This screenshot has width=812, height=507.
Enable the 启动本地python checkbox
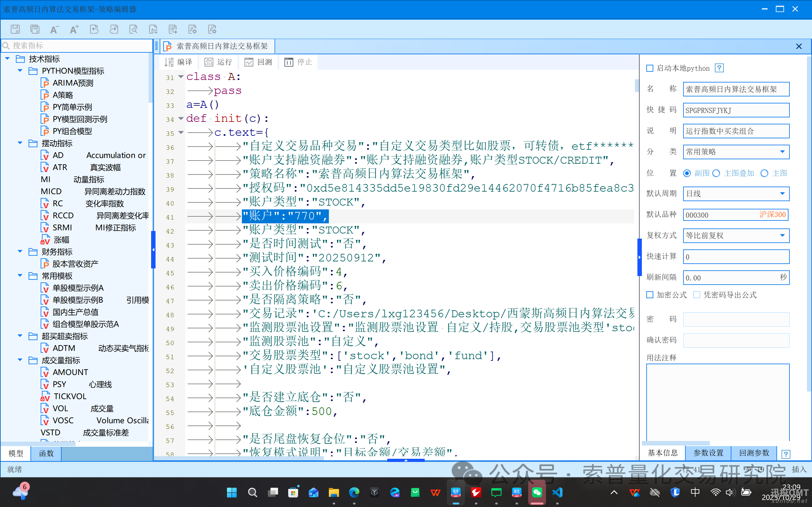click(650, 69)
